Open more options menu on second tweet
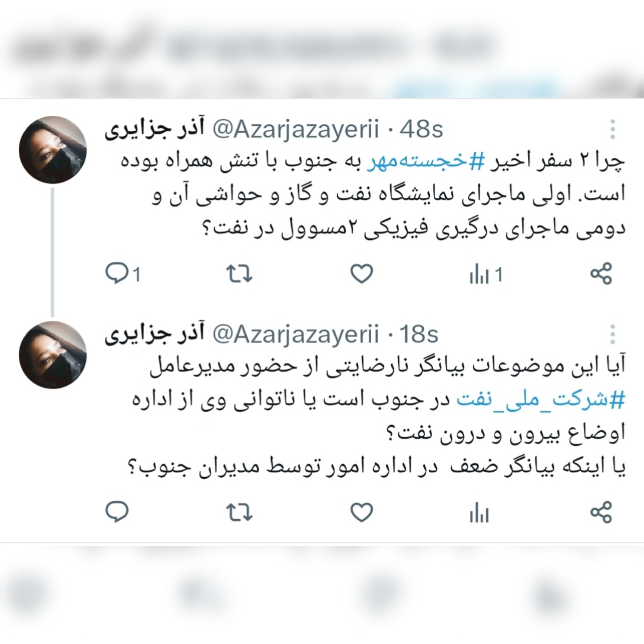644x644 pixels. (x=612, y=334)
